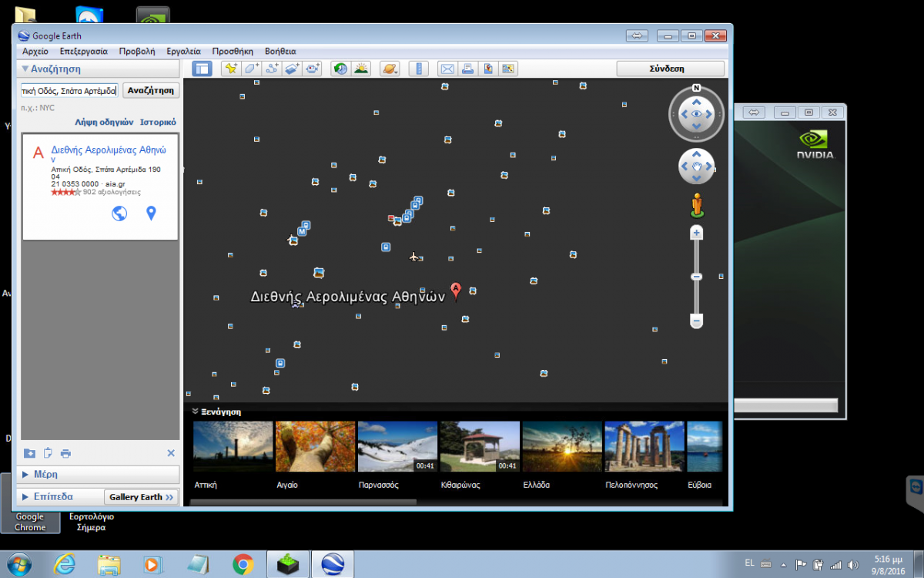
Task: Click the zoom slider handle
Action: coord(697,277)
